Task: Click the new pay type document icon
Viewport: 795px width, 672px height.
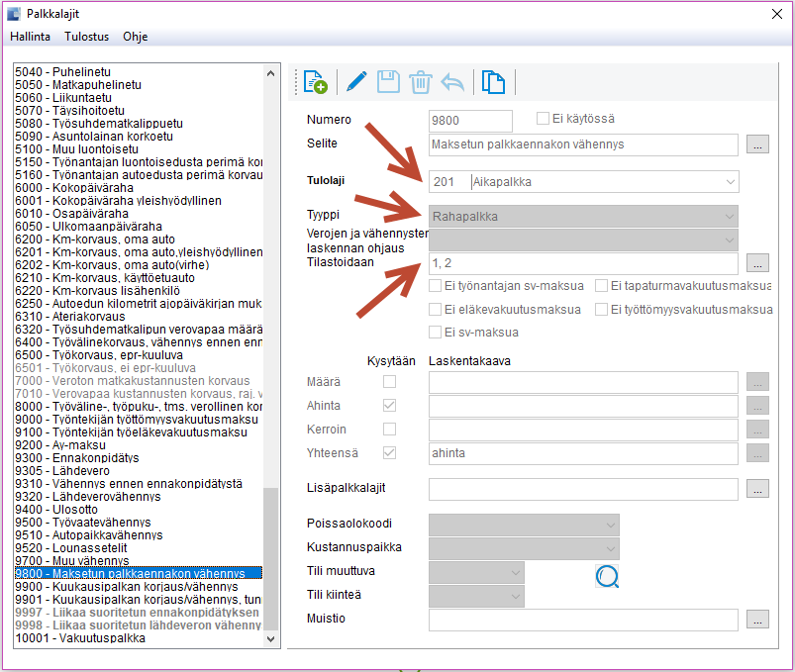Action: pos(316,81)
